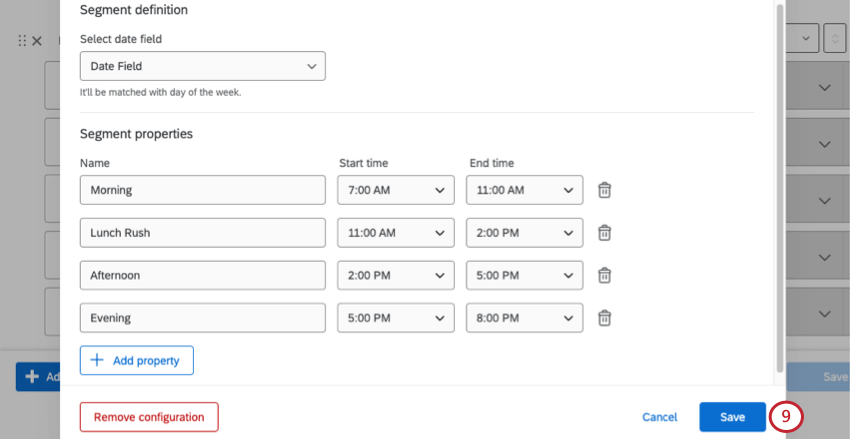Open Afternoon start time 2:00 PM dropdown
Image resolution: width=850 pixels, height=439 pixels.
point(395,275)
